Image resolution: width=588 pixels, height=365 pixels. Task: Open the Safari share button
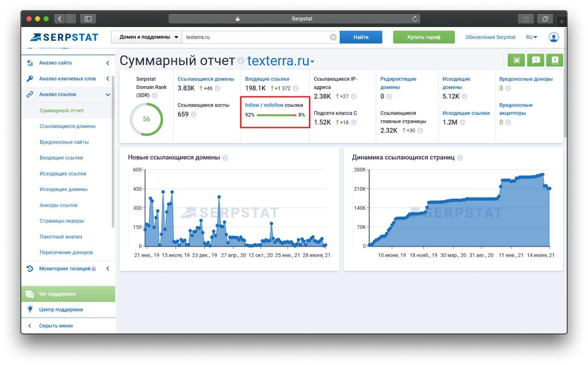526,19
